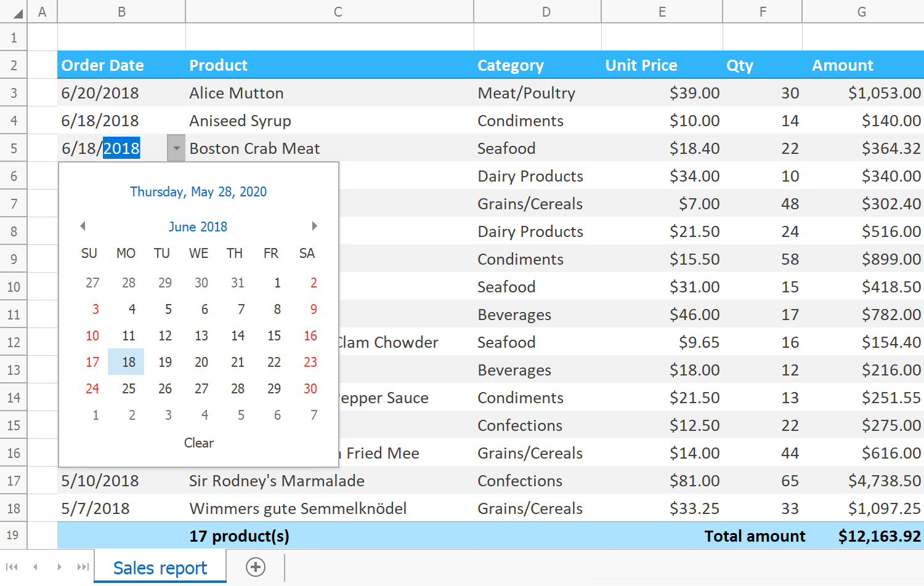
Task: Click June 2018 to open month selection
Action: coord(198,226)
